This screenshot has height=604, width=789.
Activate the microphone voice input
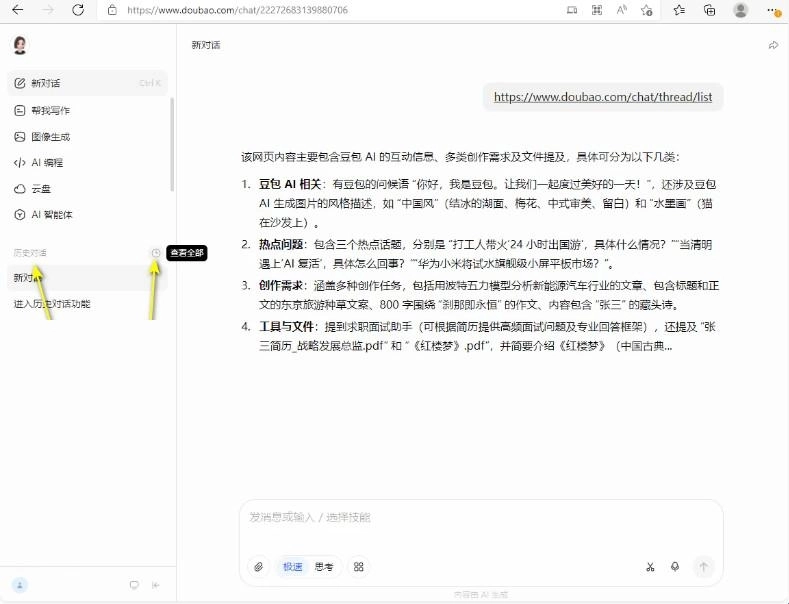click(675, 567)
